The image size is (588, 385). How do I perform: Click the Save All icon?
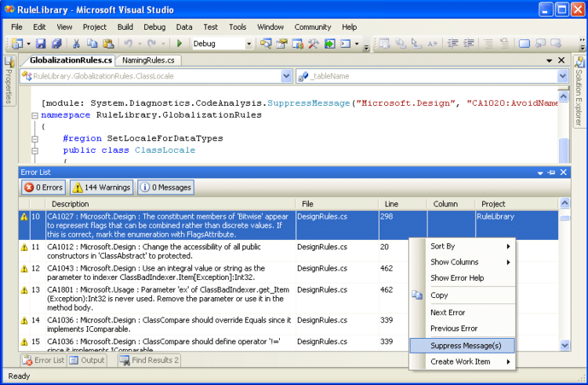click(56, 44)
